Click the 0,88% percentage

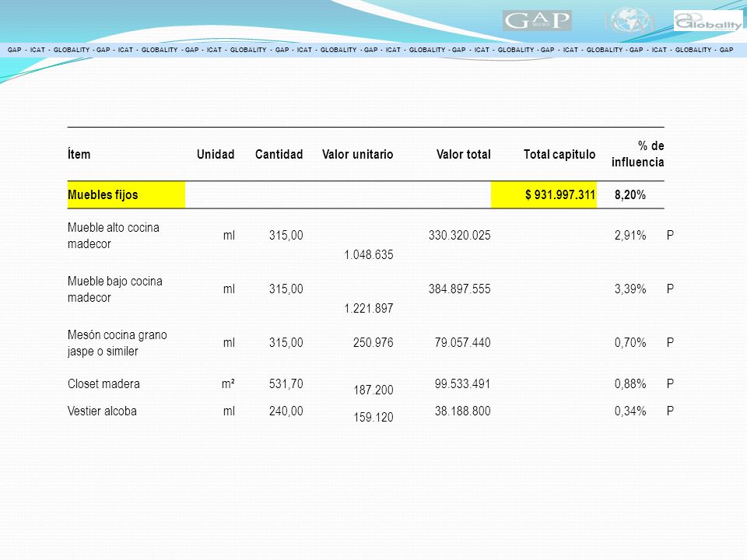[x=630, y=383]
